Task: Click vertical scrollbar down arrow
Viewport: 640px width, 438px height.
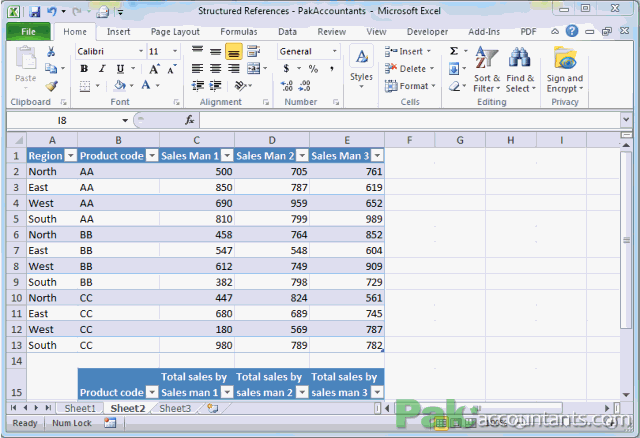Action: [x=626, y=394]
